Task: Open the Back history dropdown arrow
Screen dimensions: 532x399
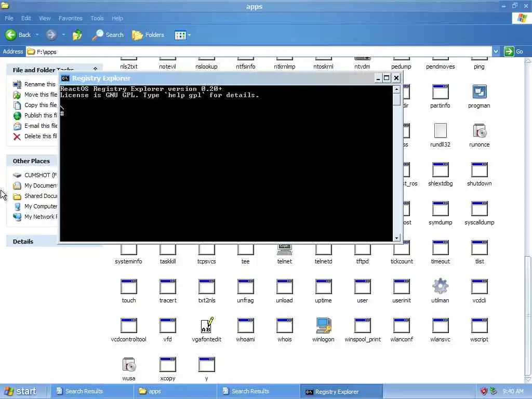Action: coord(37,35)
